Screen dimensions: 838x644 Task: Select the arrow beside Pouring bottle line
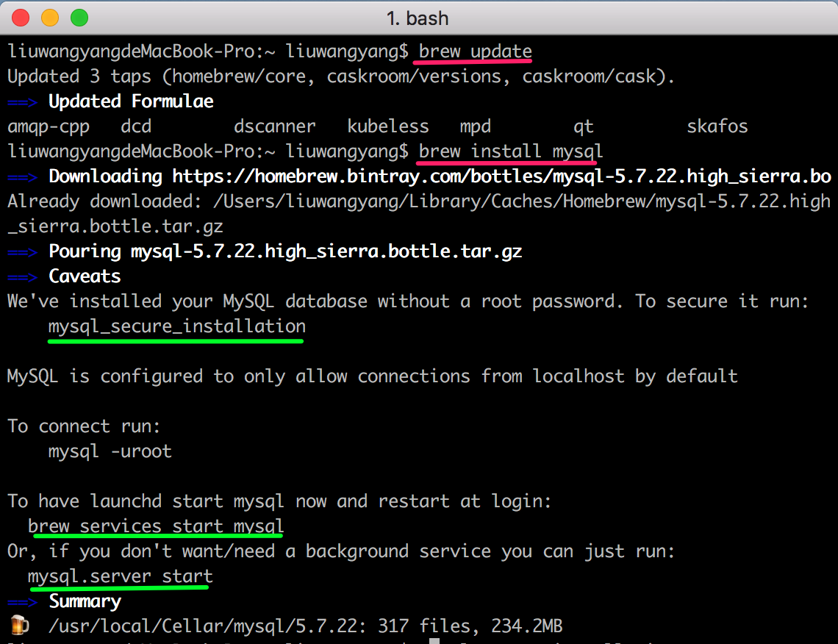click(22, 251)
